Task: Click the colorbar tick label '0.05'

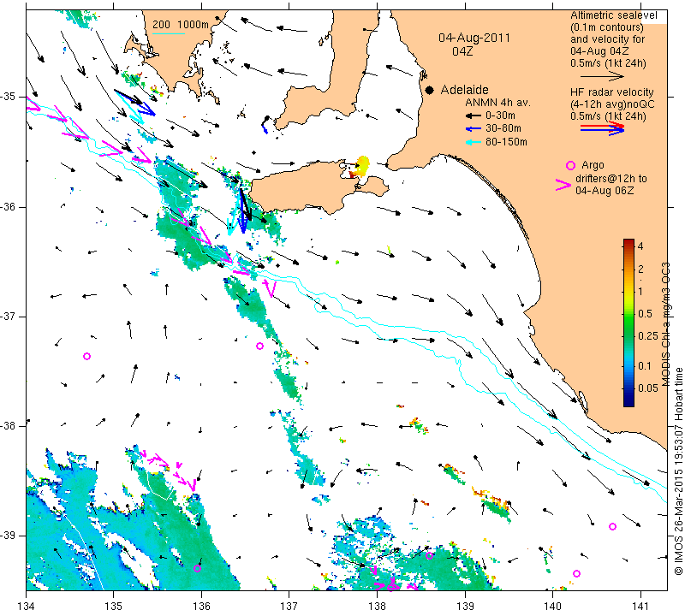Action: [648, 388]
